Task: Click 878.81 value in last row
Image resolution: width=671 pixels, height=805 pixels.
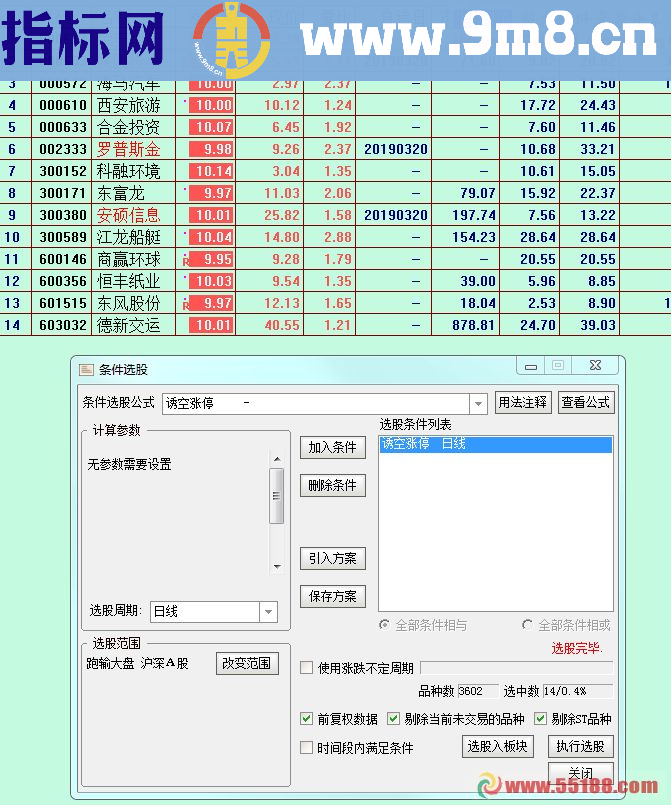Action: [x=474, y=325]
